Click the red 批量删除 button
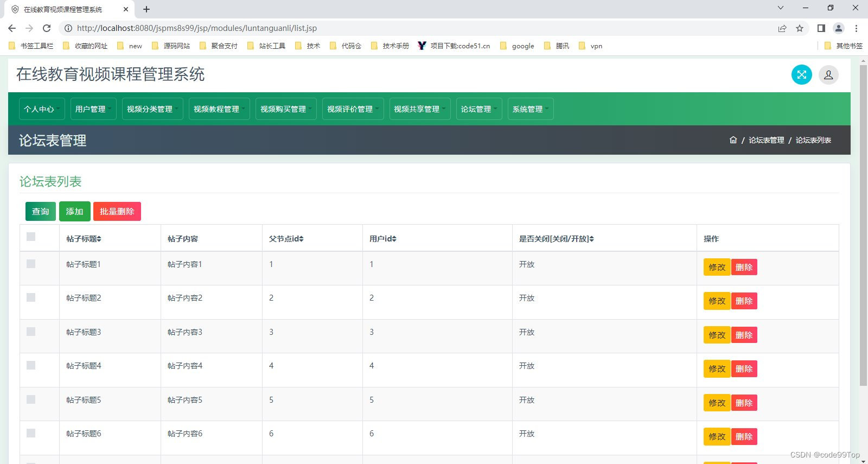868x464 pixels. point(117,211)
